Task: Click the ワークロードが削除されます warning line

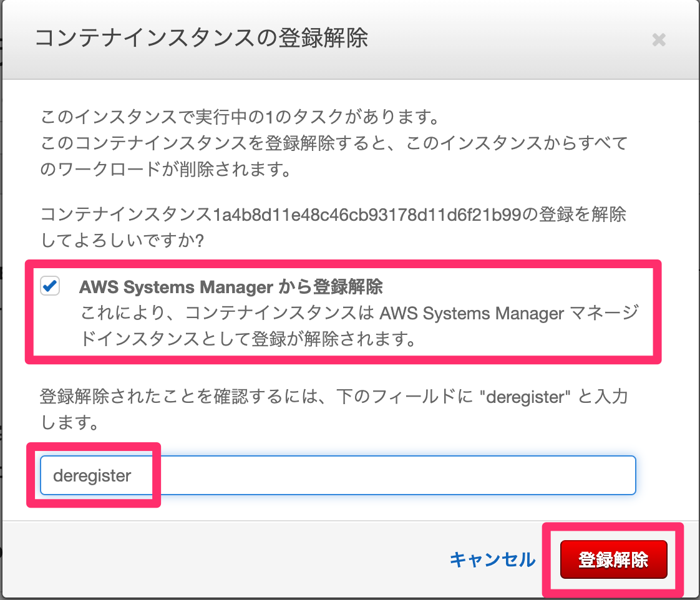Action: coord(166,170)
